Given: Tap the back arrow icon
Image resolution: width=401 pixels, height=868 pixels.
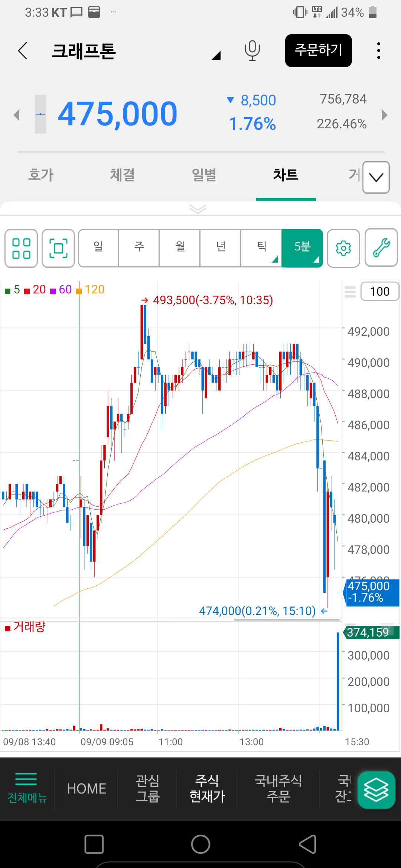Looking at the screenshot, I should [23, 51].
